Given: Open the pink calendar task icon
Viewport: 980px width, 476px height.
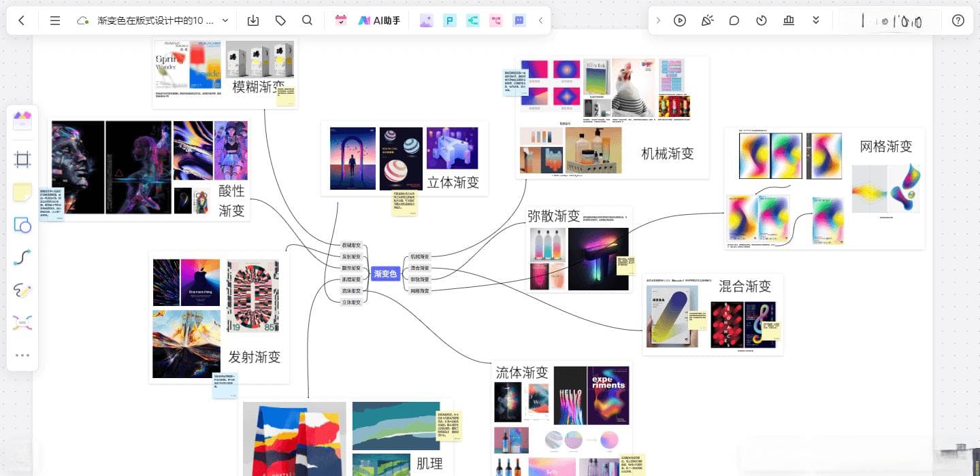Looking at the screenshot, I should pyautogui.click(x=341, y=20).
